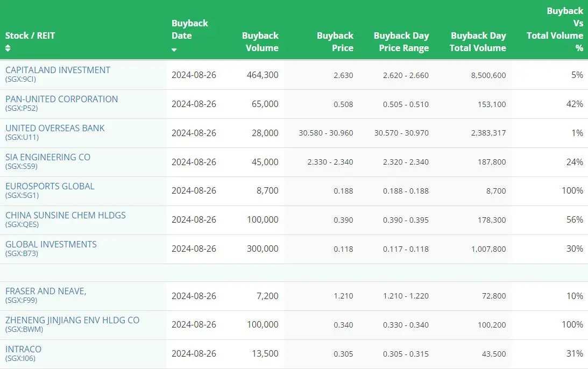
Task: Select buyback price 30.580 - 30.960 cell
Action: (326, 133)
